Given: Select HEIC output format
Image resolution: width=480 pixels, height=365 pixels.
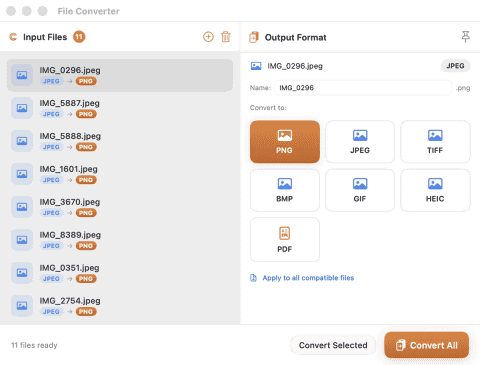Looking at the screenshot, I should point(435,190).
